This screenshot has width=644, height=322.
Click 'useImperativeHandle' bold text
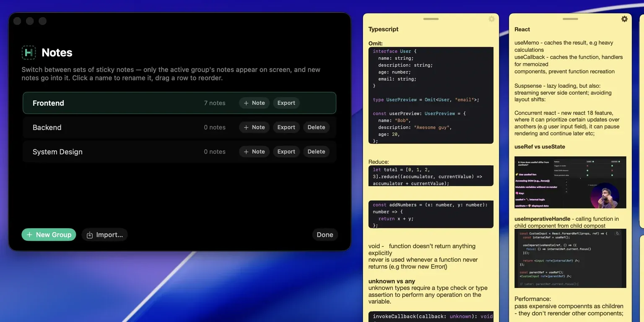[x=542, y=219]
